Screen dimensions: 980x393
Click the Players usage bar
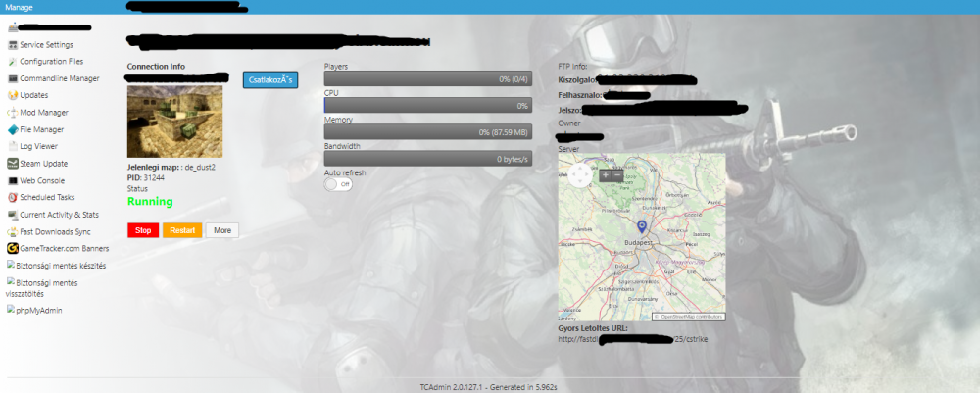[428, 78]
